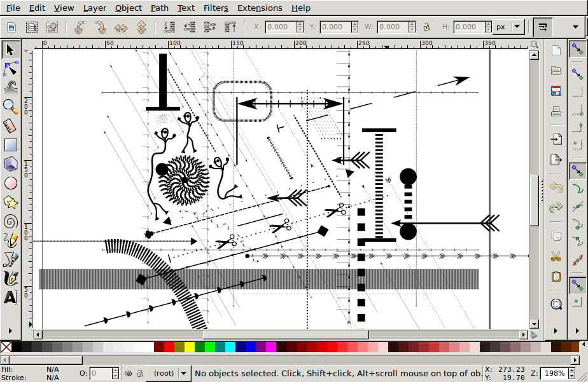Screen dimensions: 588x382
Task: Open the Path menu
Action: click(x=160, y=8)
